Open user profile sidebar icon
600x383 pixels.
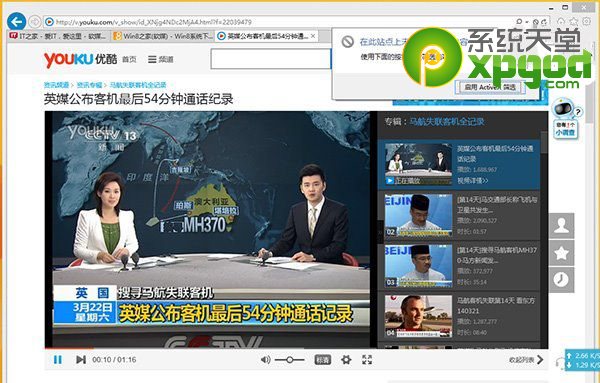point(561,226)
